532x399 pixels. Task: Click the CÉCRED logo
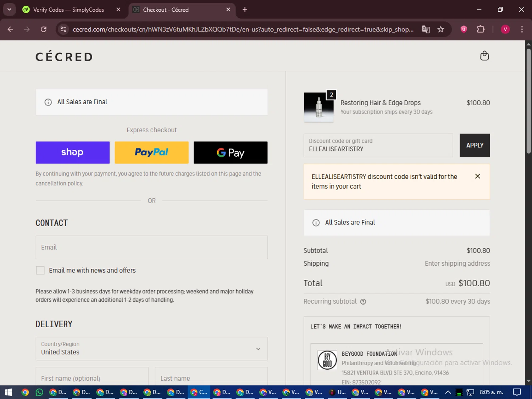pyautogui.click(x=64, y=57)
